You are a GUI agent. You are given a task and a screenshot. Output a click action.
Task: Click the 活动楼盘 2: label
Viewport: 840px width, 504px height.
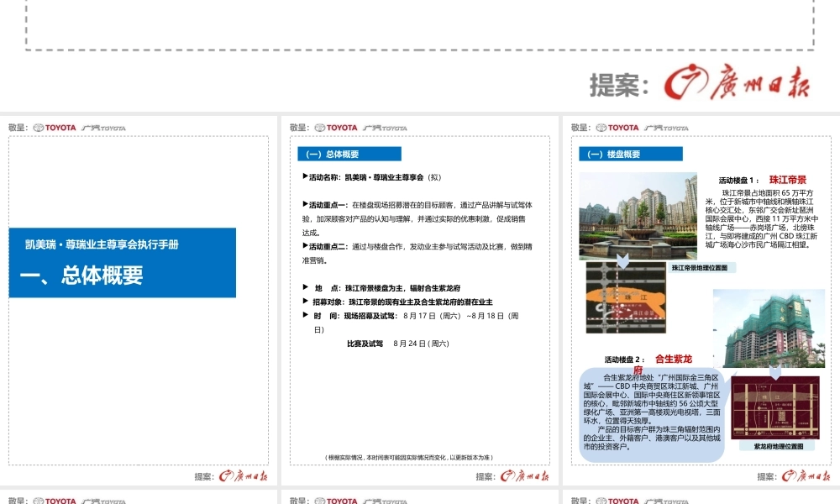625,360
